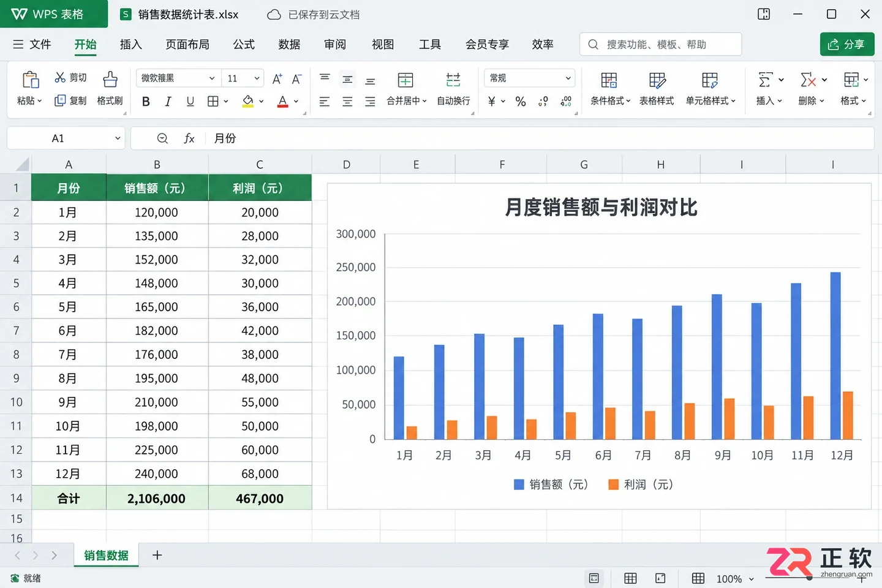Viewport: 882px width, 588px height.
Task: Center text horizontally
Action: click(347, 102)
